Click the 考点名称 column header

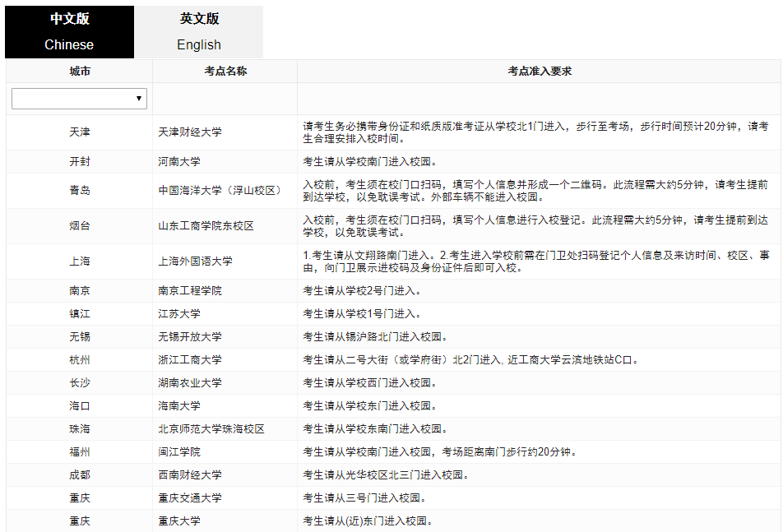click(225, 72)
